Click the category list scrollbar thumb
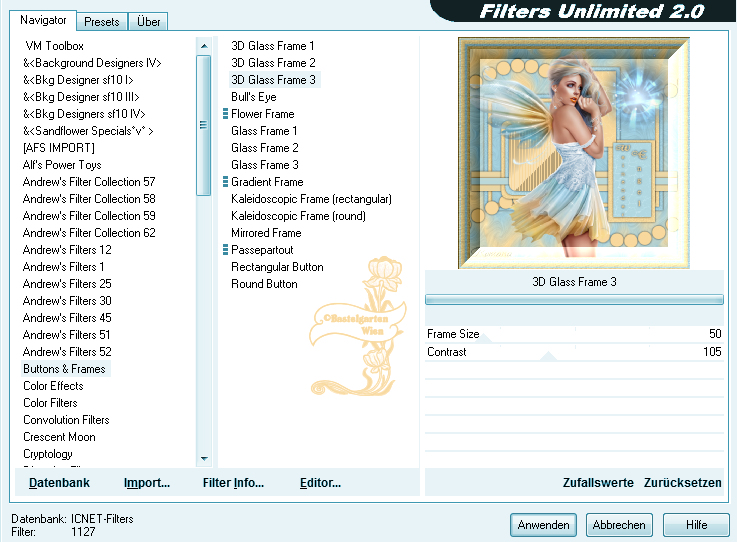 [x=204, y=125]
